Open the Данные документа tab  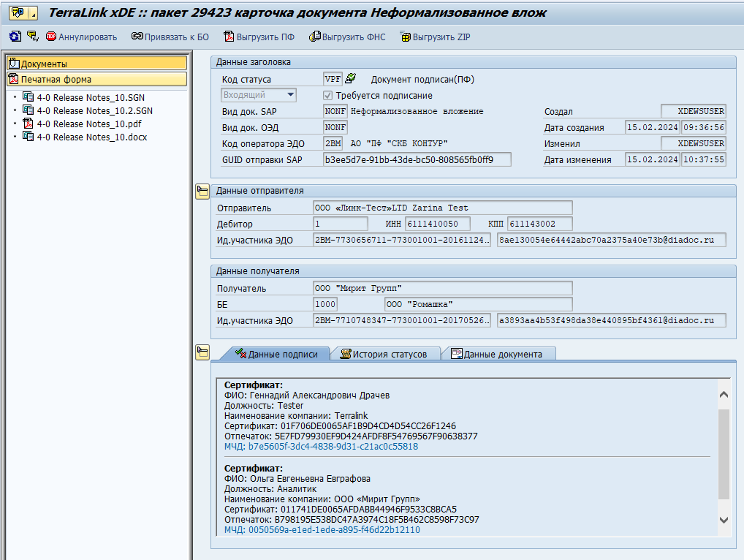click(x=496, y=354)
